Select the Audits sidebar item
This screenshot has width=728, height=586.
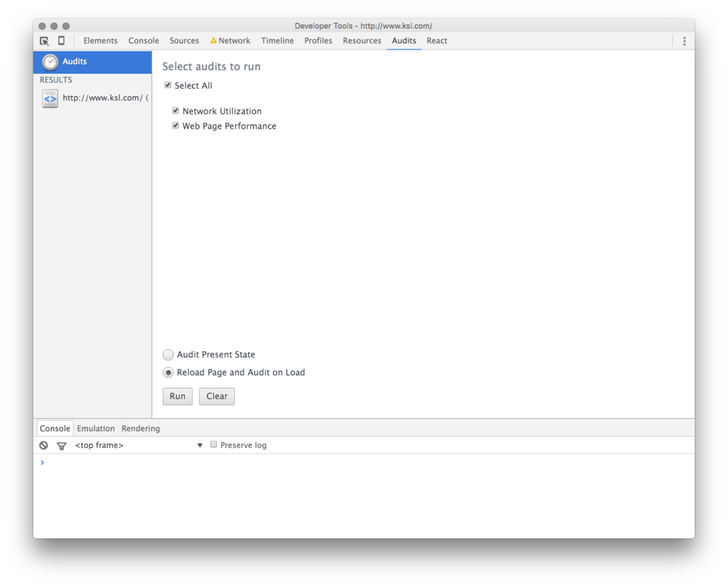coord(93,62)
